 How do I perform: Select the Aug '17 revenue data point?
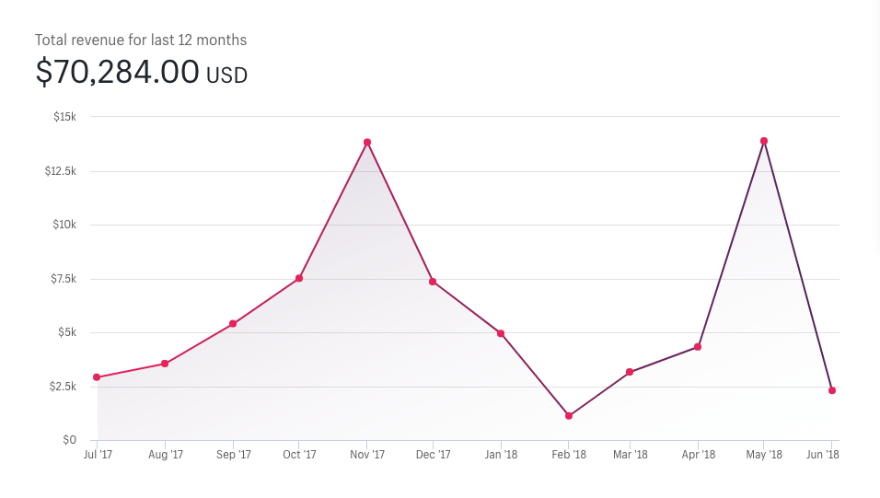coord(165,364)
